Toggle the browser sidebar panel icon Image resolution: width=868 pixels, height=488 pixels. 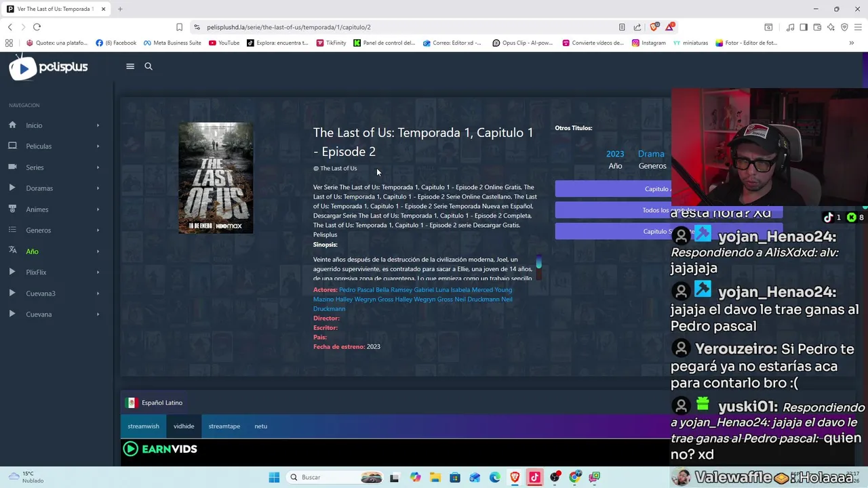(804, 27)
